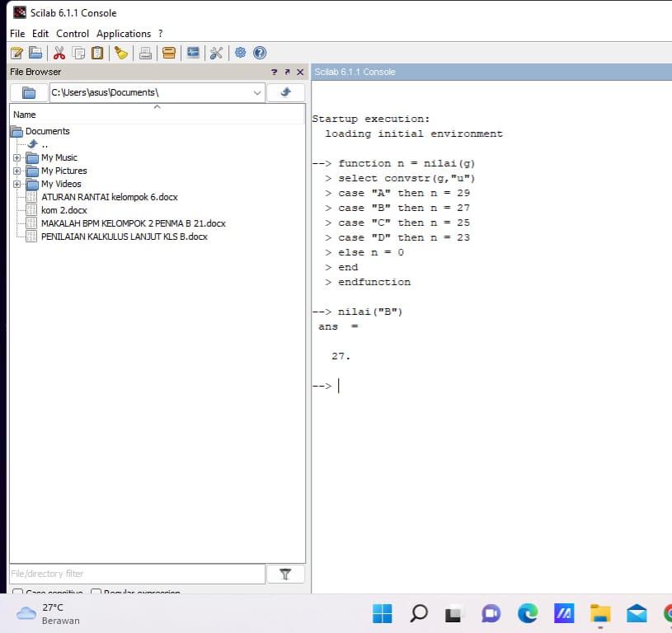Screen dimensions: 672x633
Task: Select ATURAN RANTAI kelompok 6.docx
Action: click(102, 197)
